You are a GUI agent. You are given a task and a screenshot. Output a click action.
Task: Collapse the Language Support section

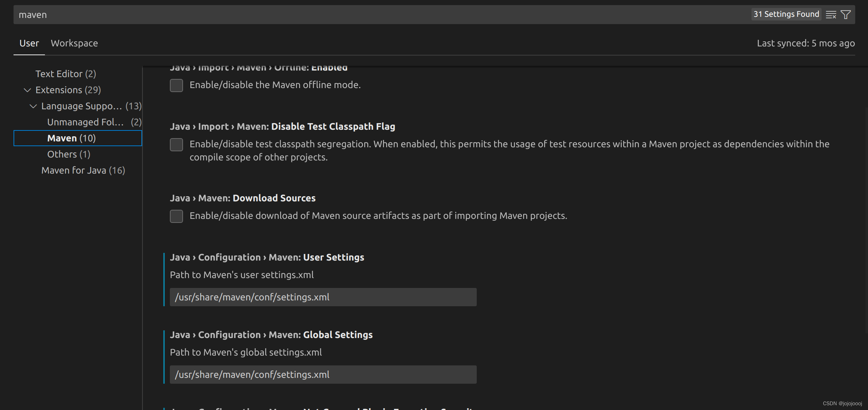tap(33, 106)
